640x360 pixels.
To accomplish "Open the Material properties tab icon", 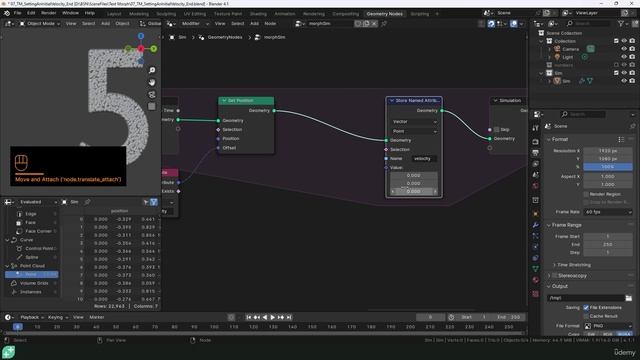I will point(536,280).
